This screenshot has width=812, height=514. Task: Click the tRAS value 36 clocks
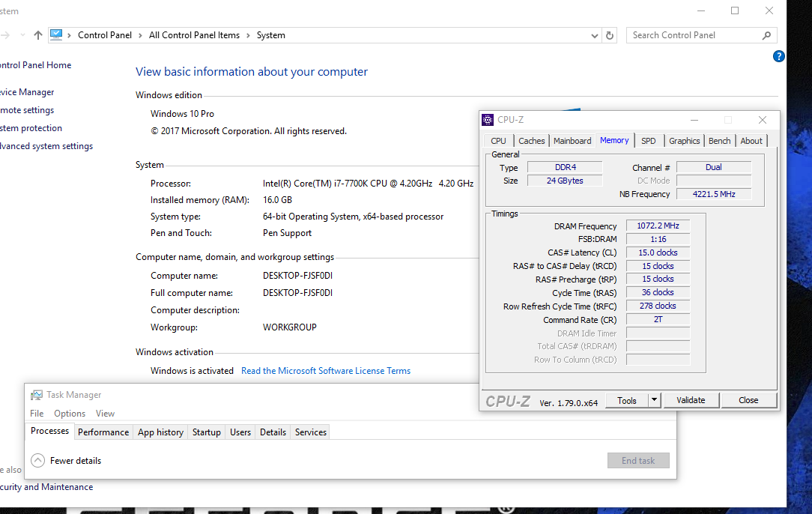coord(658,293)
